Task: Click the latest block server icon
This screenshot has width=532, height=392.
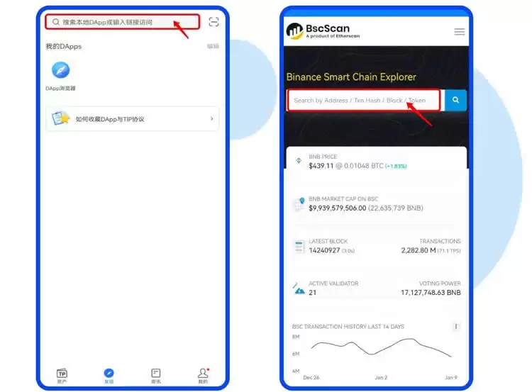Action: click(x=299, y=247)
